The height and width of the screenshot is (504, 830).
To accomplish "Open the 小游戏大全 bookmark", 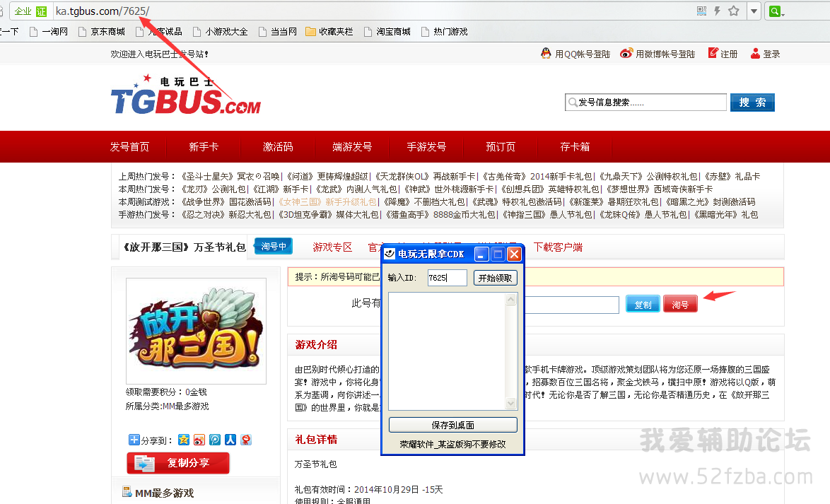I will [x=220, y=32].
